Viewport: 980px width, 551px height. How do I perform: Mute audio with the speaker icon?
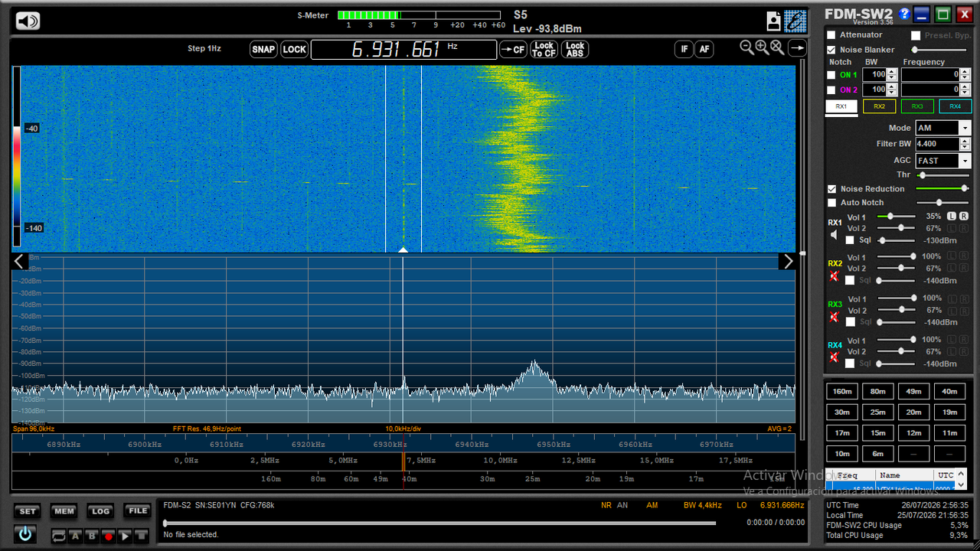pyautogui.click(x=28, y=21)
